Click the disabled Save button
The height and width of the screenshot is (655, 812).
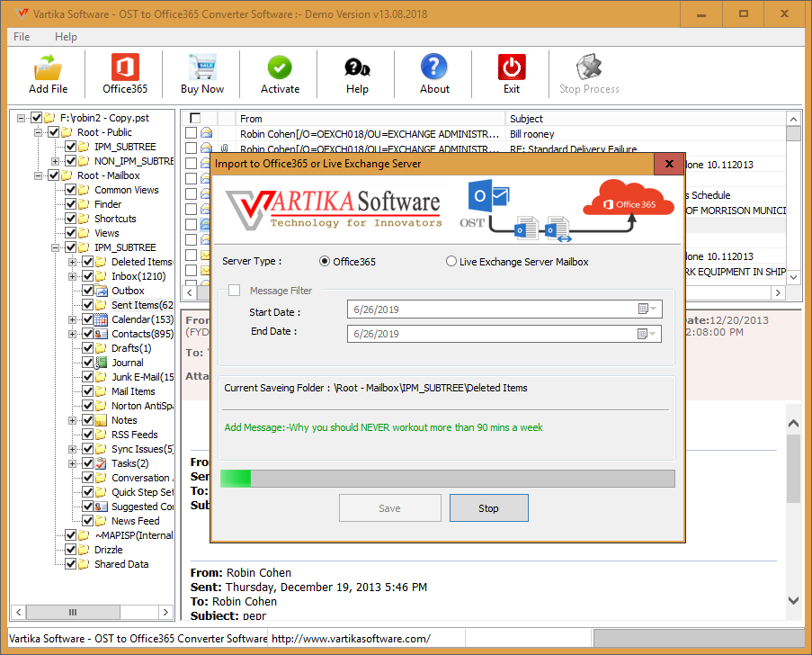pos(390,507)
